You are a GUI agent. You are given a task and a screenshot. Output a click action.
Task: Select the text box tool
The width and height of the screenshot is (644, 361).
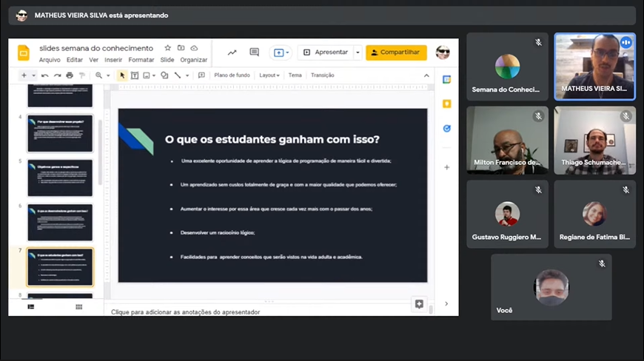tap(135, 75)
